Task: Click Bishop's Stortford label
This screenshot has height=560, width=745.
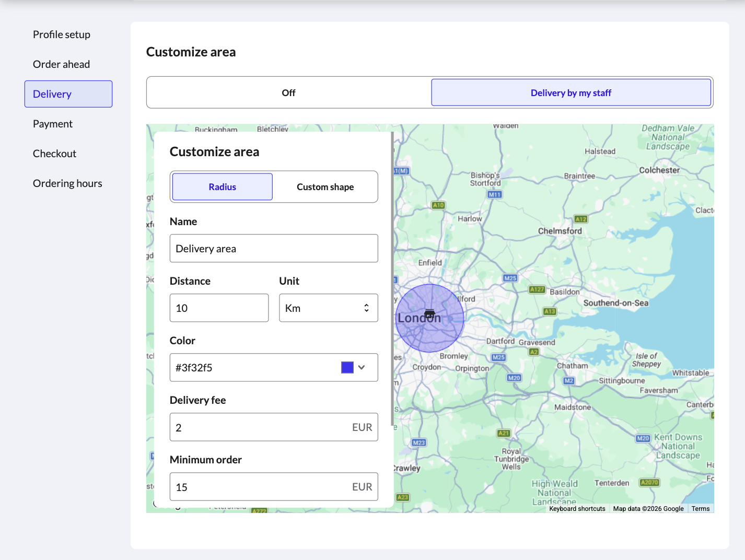Action: tap(485, 179)
